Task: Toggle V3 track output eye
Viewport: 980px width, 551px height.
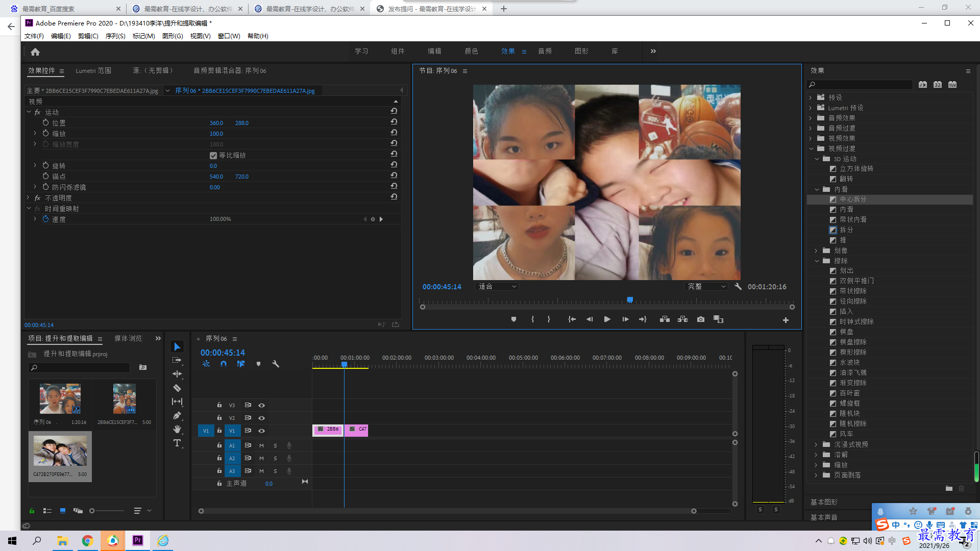Action: point(261,406)
